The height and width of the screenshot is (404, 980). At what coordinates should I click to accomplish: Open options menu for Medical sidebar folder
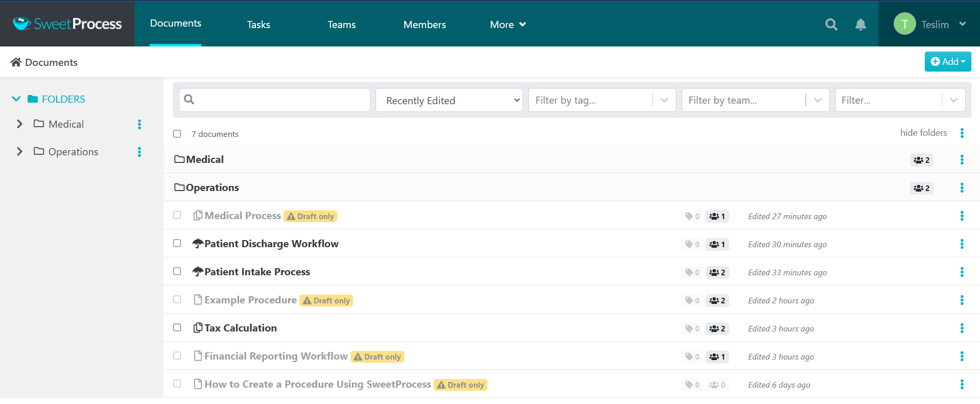click(x=139, y=124)
